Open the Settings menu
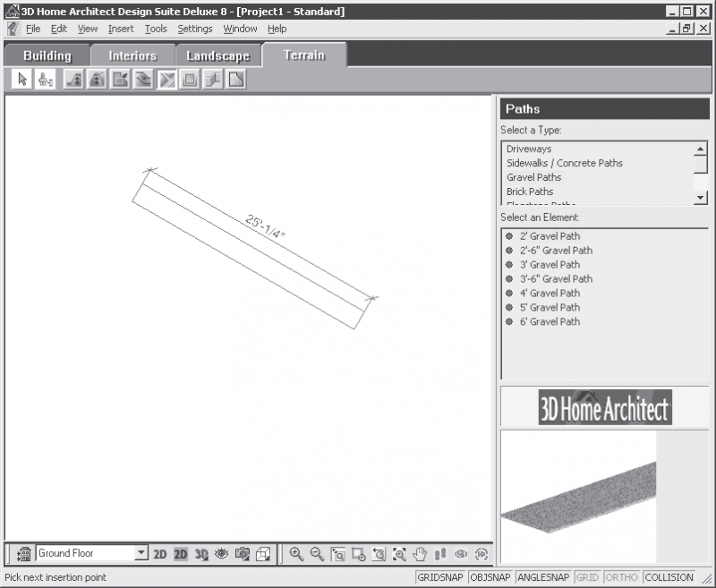This screenshot has width=716, height=588. click(x=195, y=29)
